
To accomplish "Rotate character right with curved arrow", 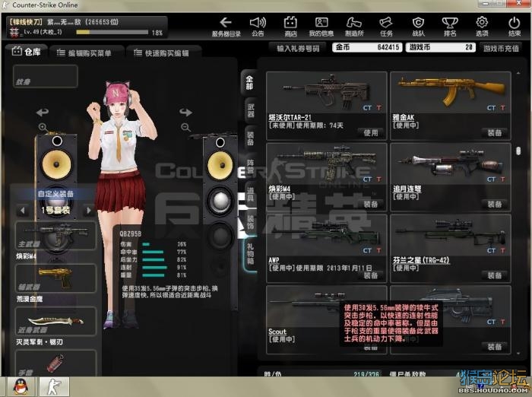I will (x=186, y=112).
